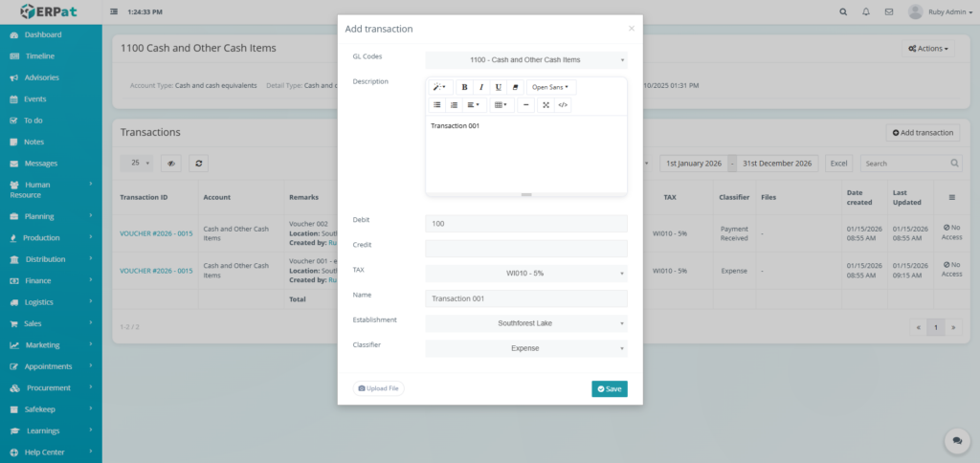Toggle code view in editor
This screenshot has height=463, width=980.
pyautogui.click(x=563, y=105)
